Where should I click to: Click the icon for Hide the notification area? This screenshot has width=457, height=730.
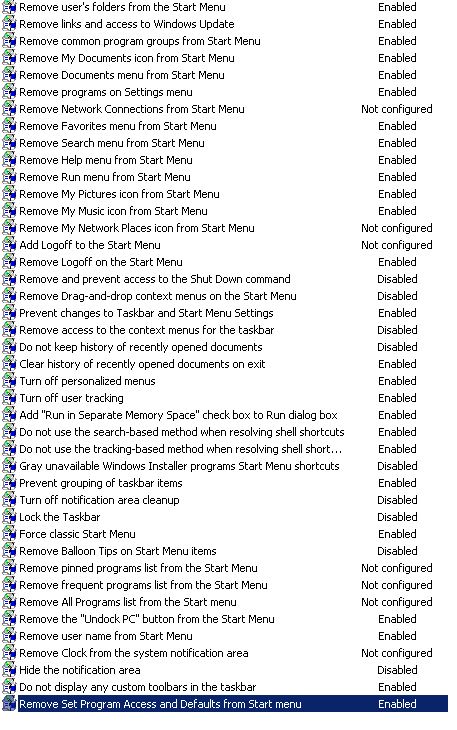(x=9, y=670)
